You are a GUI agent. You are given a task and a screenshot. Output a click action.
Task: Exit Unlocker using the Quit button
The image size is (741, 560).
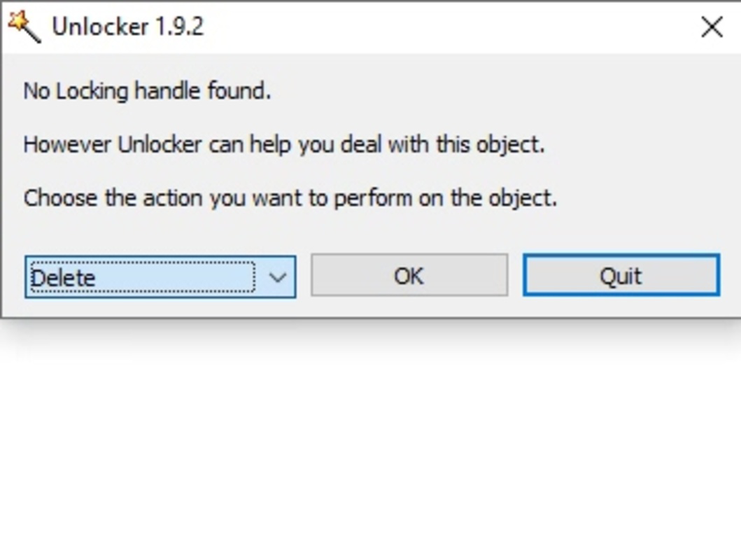point(621,276)
